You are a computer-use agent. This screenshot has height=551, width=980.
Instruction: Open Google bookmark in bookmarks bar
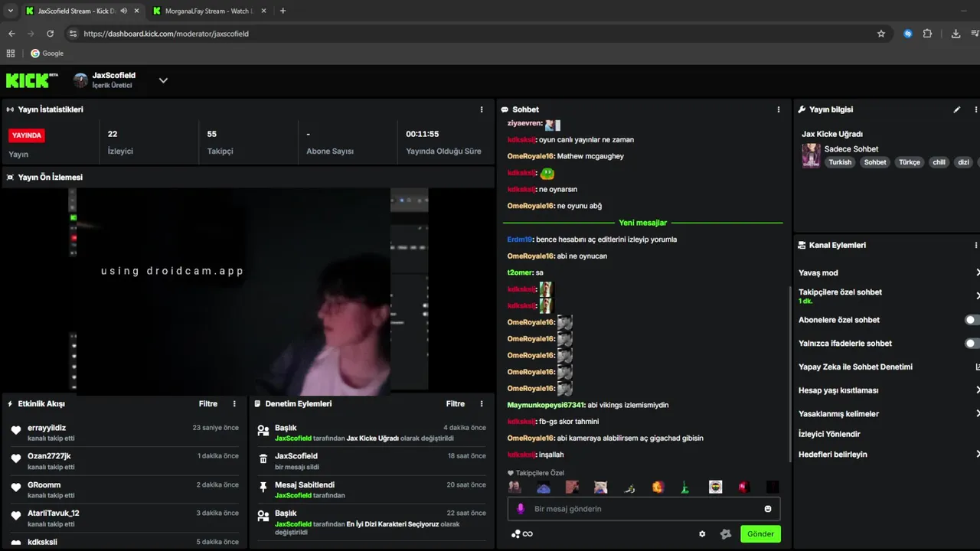pos(47,54)
